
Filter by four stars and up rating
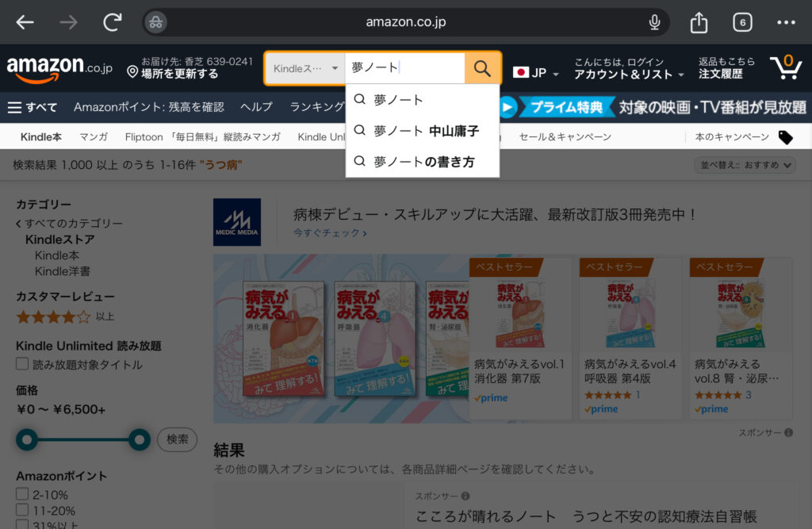tap(65, 316)
